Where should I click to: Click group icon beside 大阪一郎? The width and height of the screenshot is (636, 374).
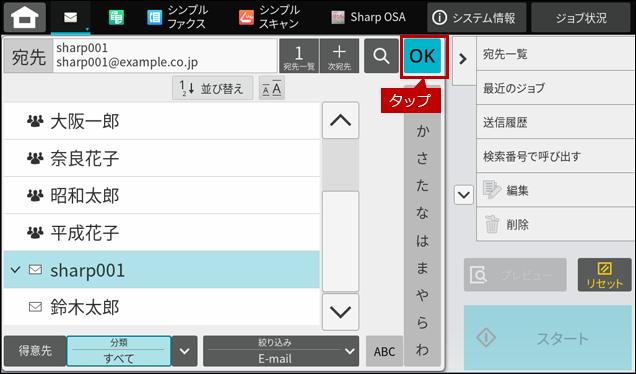[35, 121]
